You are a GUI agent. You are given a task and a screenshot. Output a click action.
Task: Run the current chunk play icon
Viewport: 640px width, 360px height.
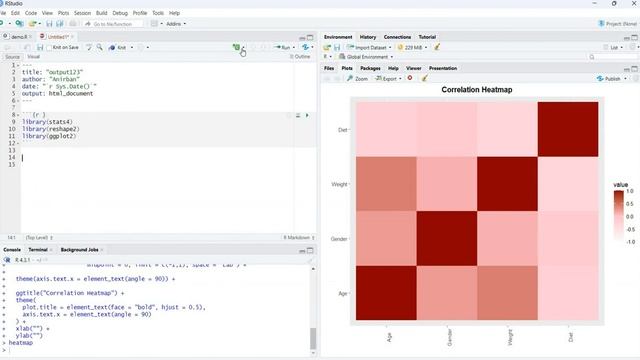(x=307, y=116)
